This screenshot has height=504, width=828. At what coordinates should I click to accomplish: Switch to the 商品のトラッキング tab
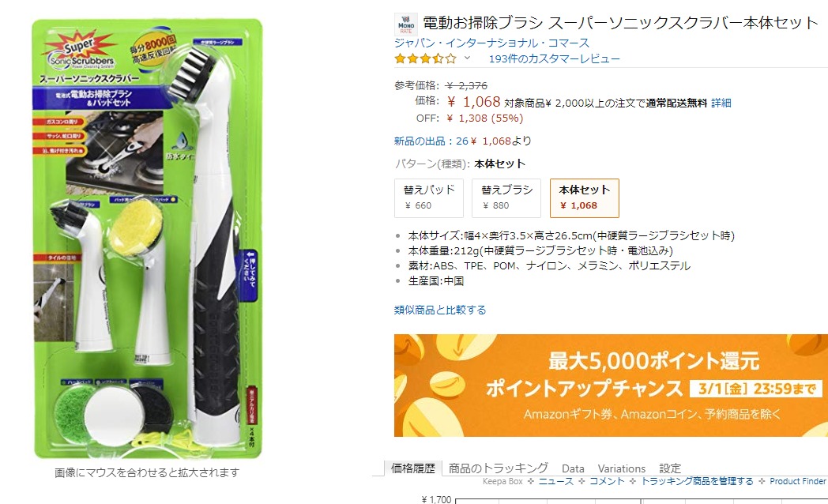pos(499,468)
